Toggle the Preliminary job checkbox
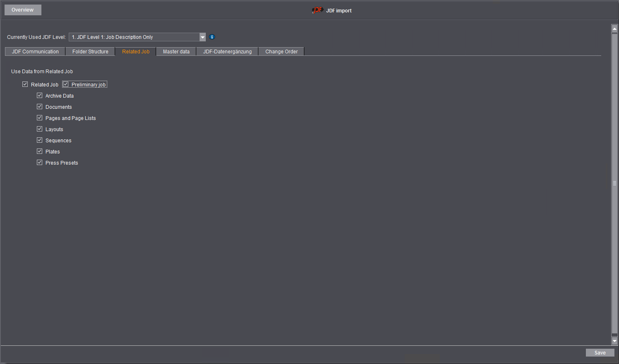The height and width of the screenshot is (364, 619). 66,84
